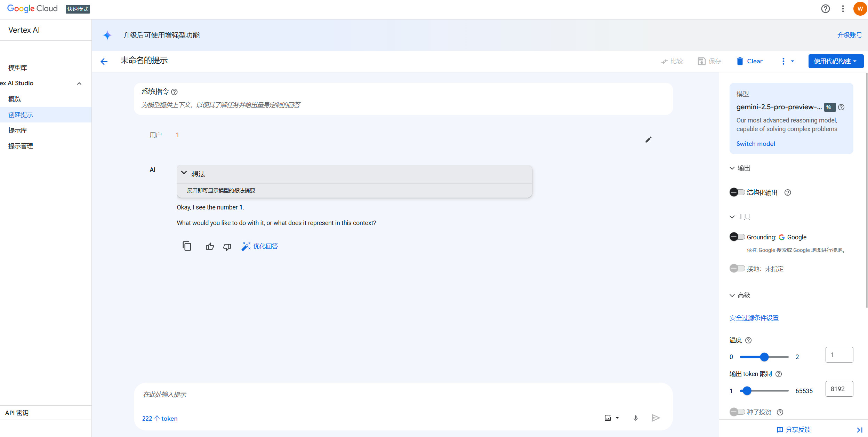This screenshot has height=437, width=868.
Task: Toggle the 种子投资 switch
Action: click(x=737, y=412)
